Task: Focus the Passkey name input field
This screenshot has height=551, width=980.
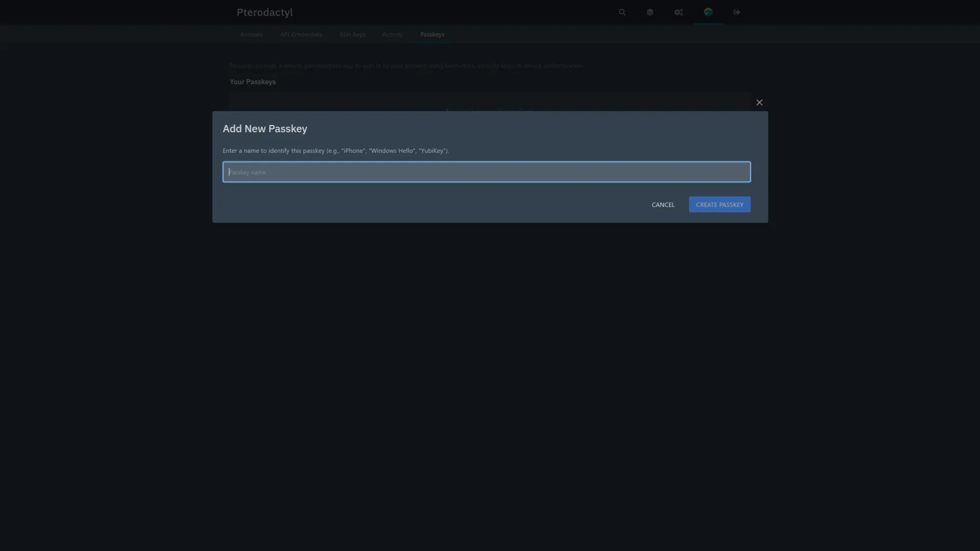Action: (x=486, y=172)
